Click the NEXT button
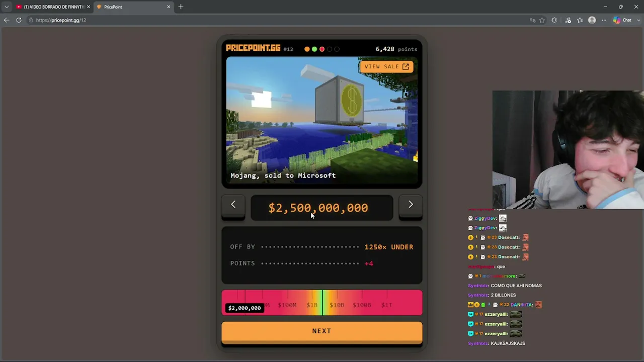The width and height of the screenshot is (644, 362). tap(321, 331)
